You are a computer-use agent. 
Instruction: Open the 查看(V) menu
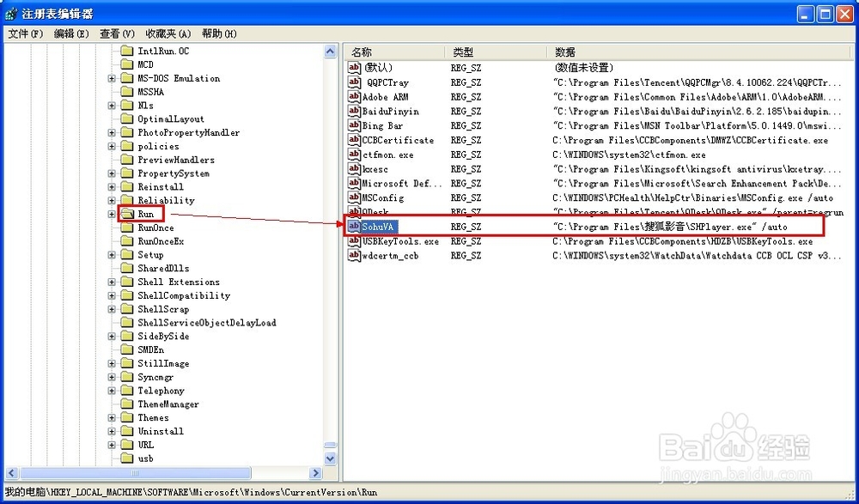(x=117, y=34)
